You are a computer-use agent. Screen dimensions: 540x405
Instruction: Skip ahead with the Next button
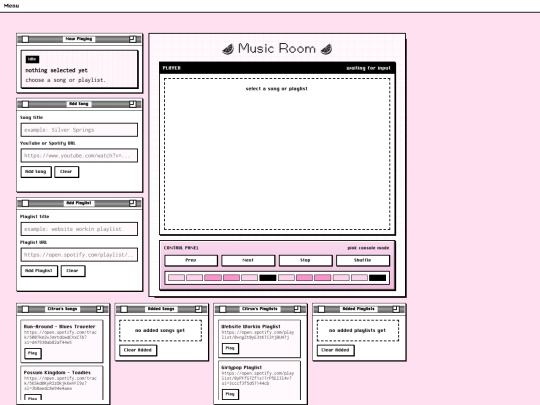[248, 260]
